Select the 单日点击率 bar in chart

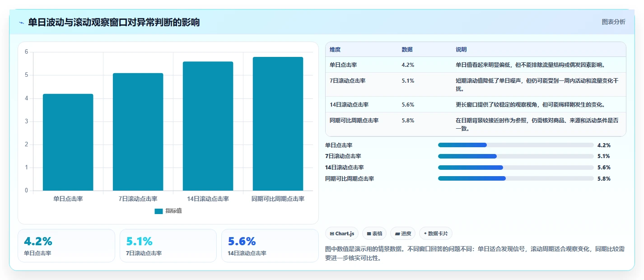(68, 142)
